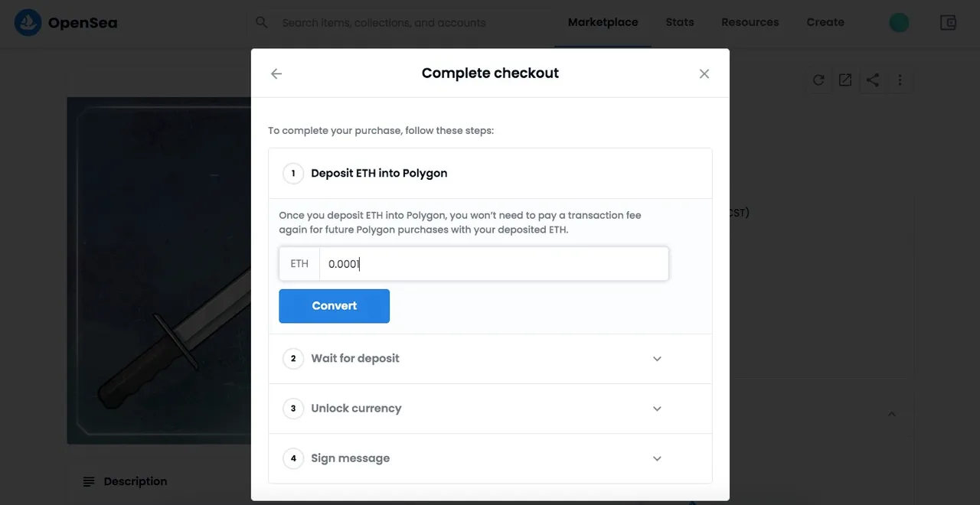Click the refresh metadata icon
Viewport: 980px width, 505px height.
coord(818,80)
